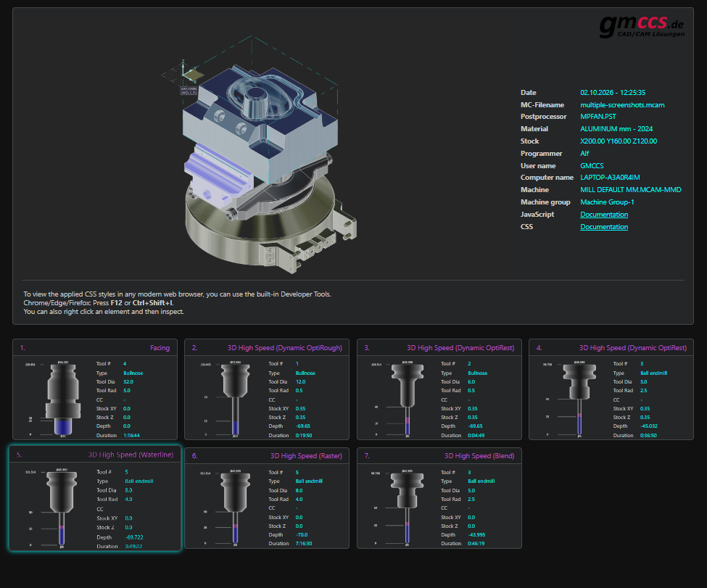
Task: Click the Raster duration '7:16:30'
Action: [x=303, y=544]
